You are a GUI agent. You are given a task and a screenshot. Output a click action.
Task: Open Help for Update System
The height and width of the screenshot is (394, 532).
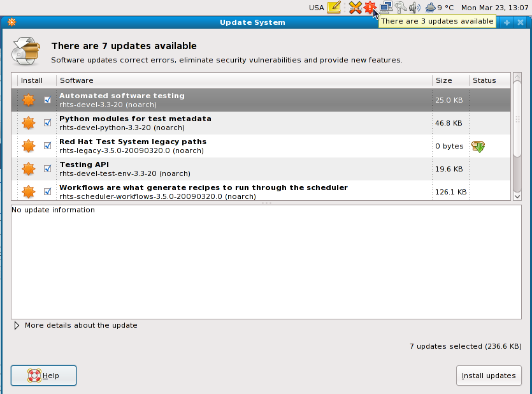(x=44, y=376)
